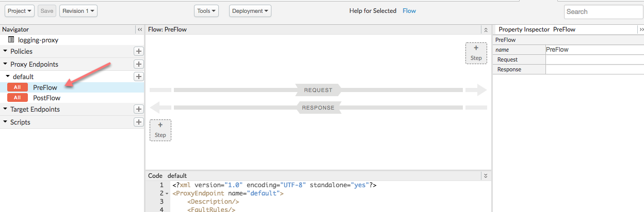Open the Deployment dropdown menu
644x212 pixels.
click(x=250, y=11)
